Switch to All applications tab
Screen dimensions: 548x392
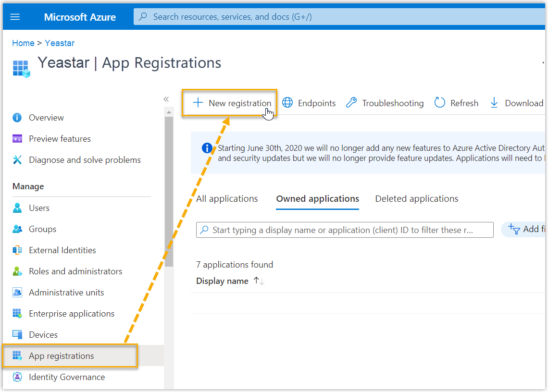point(227,199)
